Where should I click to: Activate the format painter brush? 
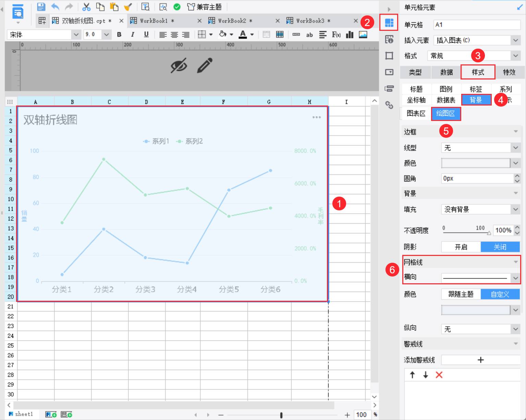128,7
